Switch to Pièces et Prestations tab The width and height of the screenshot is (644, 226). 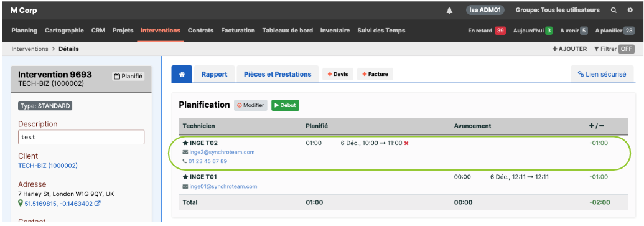[278, 74]
